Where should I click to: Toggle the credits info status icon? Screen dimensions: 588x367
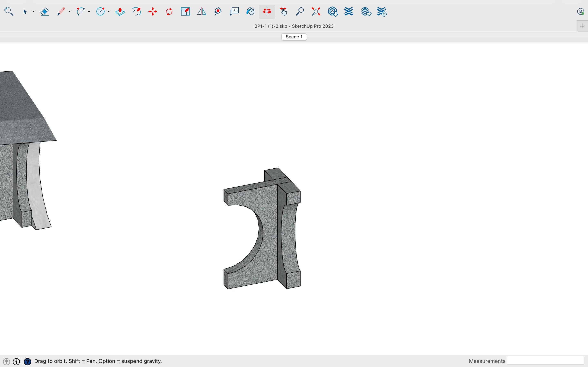pos(16,361)
